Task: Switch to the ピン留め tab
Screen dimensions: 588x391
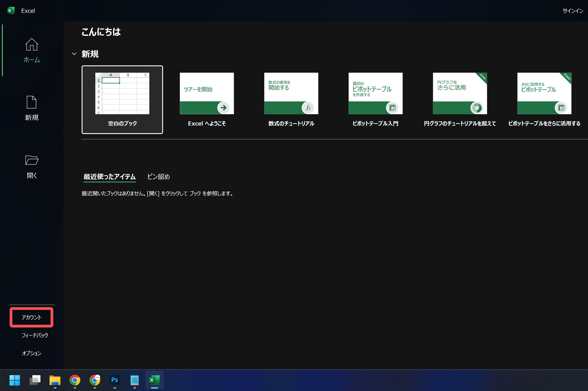Action: point(159,177)
